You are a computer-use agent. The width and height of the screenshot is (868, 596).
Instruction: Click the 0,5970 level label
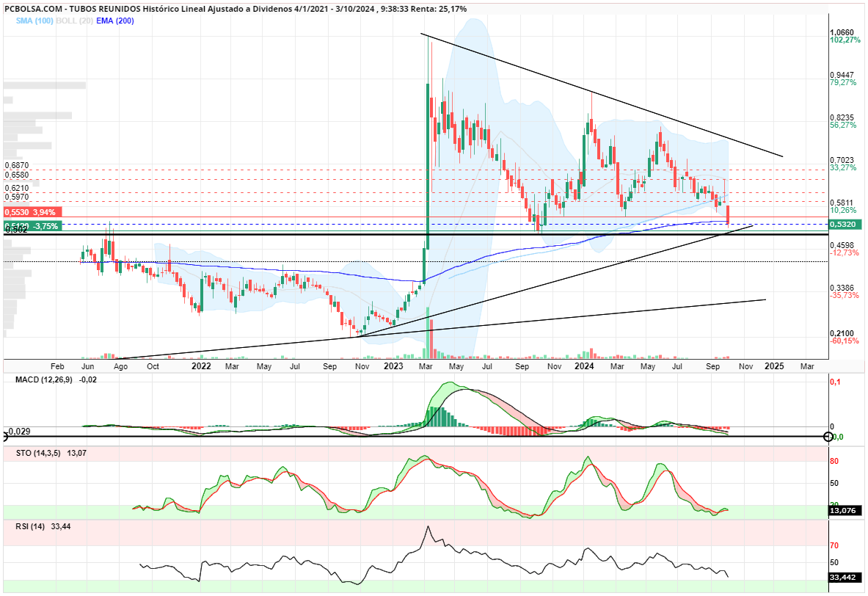pos(17,197)
